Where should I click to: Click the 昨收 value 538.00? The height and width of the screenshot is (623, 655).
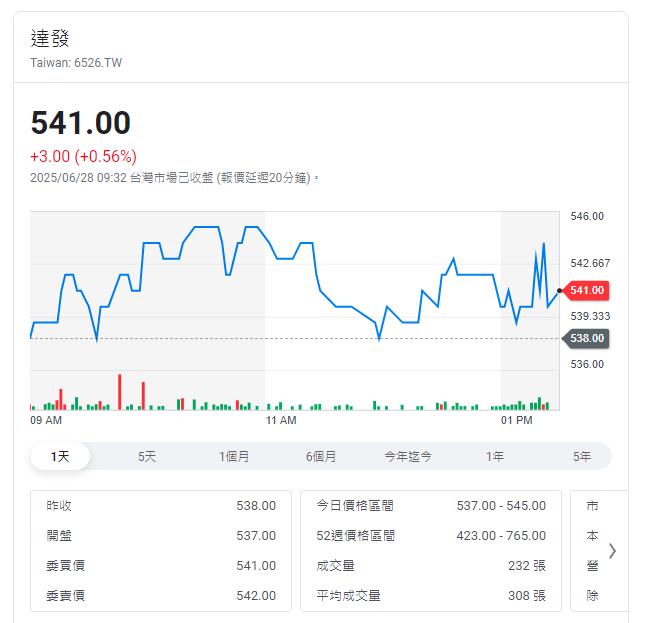(256, 506)
